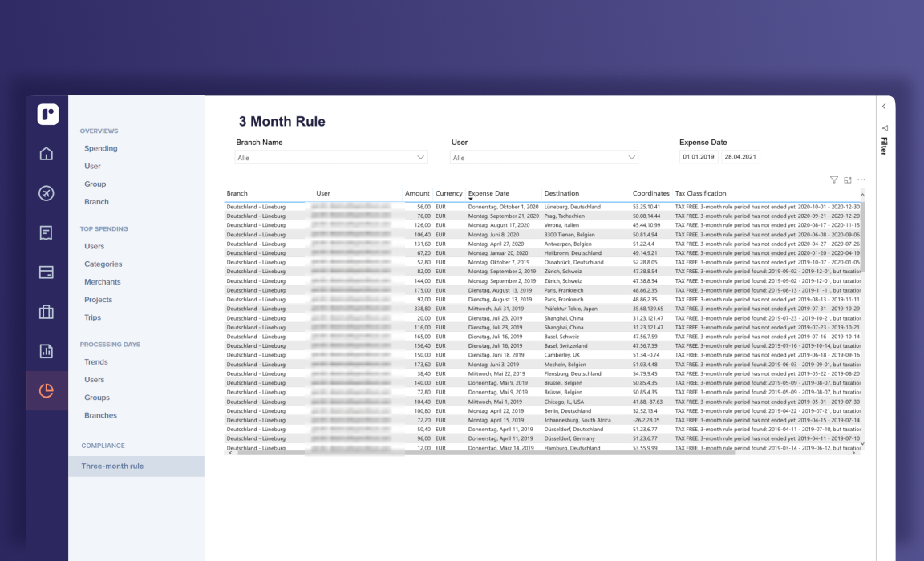Click the Präfektur Tokio, Japan destination cell
924x561 pixels.
[x=570, y=309]
